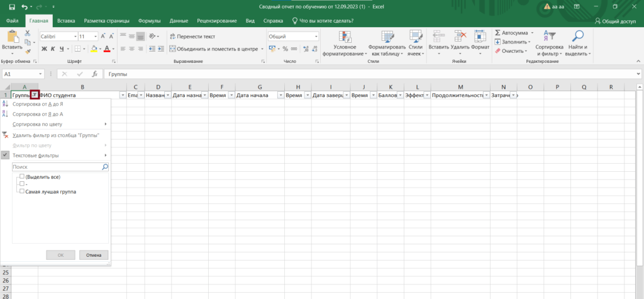Viewport: 644px width, 299px height.
Task: Click the text orientation icon
Action: pyautogui.click(x=152, y=36)
